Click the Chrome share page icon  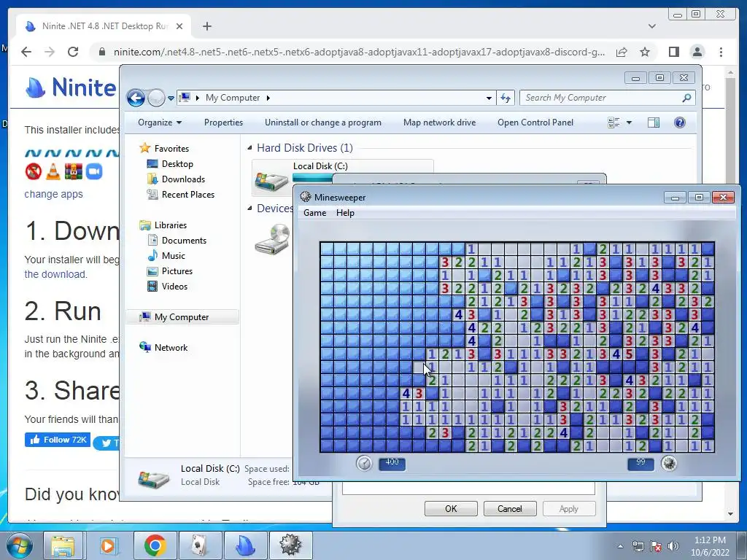622,52
